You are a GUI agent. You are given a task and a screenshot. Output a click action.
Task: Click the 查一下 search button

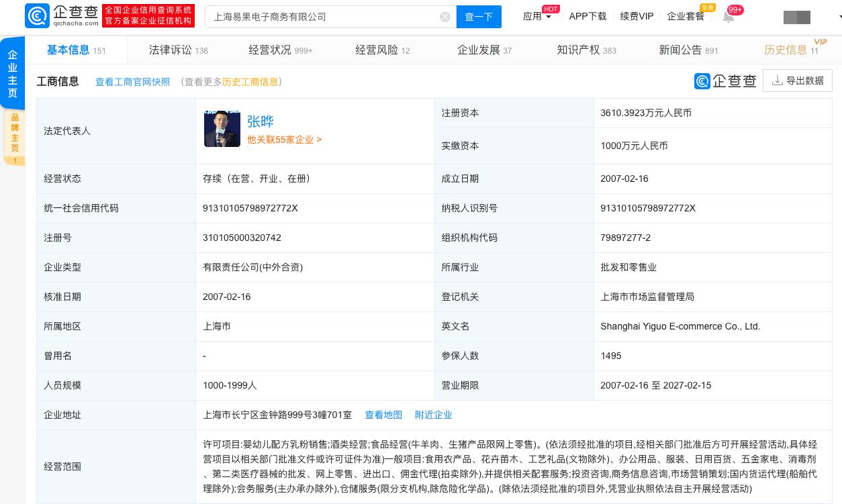tap(479, 17)
